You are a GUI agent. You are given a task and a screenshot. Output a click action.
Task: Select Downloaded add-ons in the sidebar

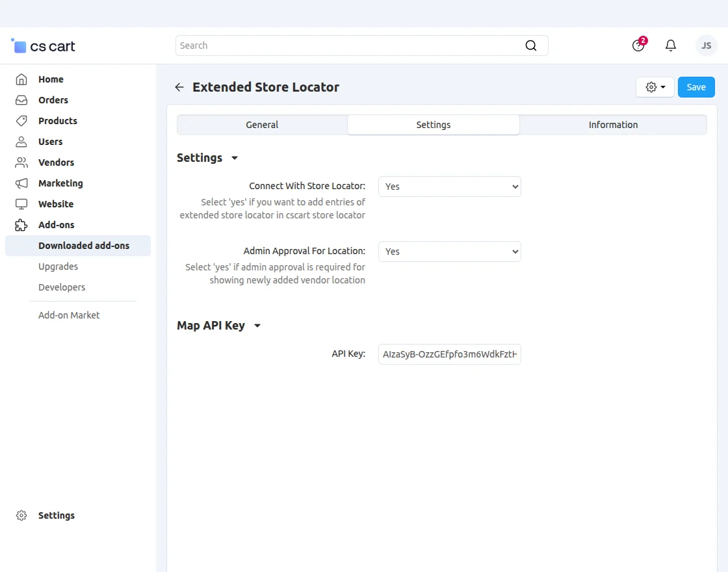coord(84,245)
